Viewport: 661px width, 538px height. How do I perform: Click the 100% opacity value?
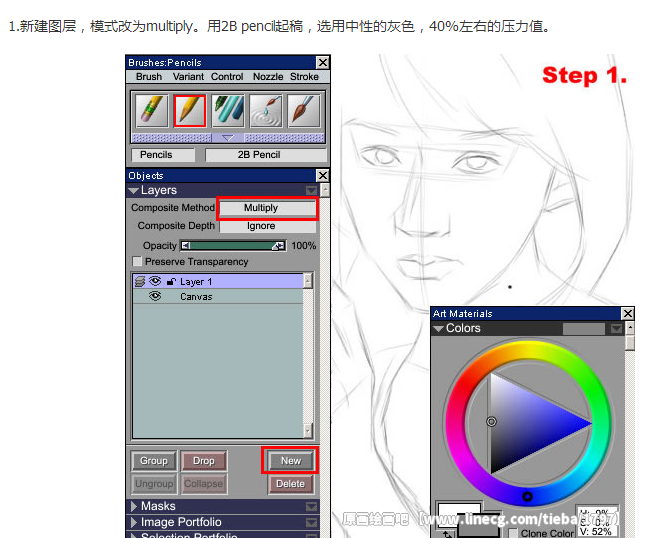pyautogui.click(x=304, y=245)
